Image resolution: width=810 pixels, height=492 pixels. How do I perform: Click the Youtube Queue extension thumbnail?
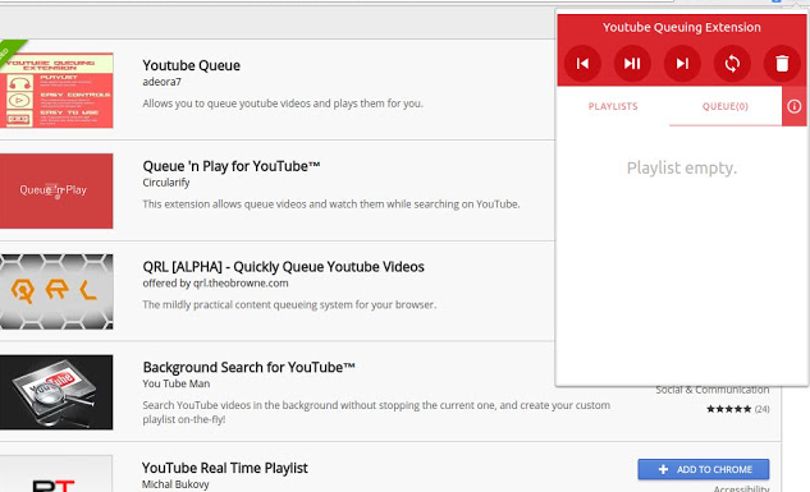(56, 90)
